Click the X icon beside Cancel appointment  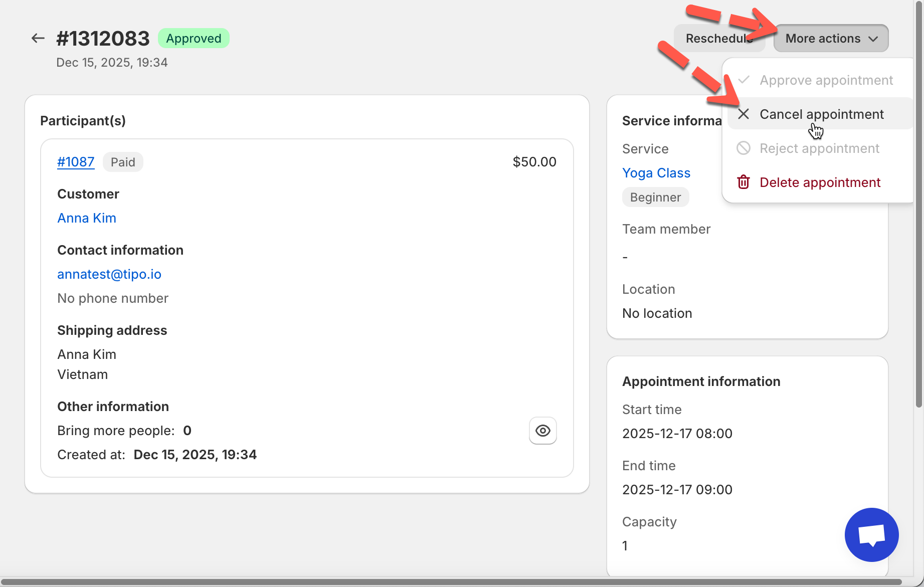744,114
